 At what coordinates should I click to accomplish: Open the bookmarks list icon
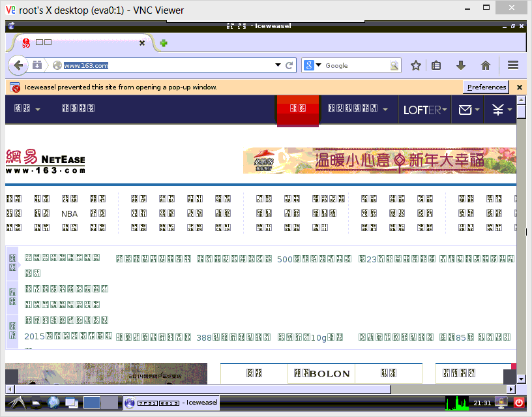(x=437, y=65)
